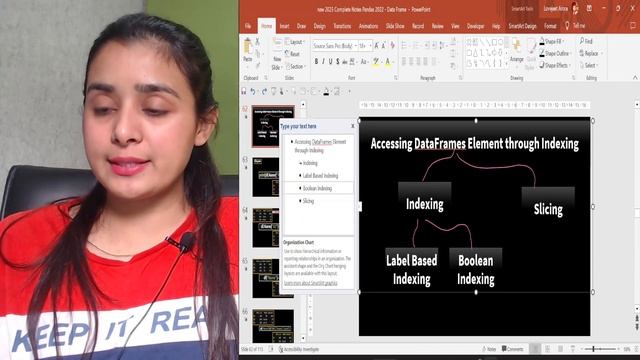Toggle Bold formatting
The image size is (640, 360).
316,62
